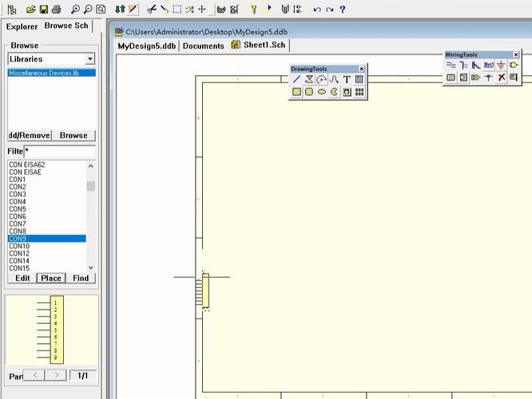Pick the text annotation tool (T)
This screenshot has height=399, width=532.
click(347, 80)
